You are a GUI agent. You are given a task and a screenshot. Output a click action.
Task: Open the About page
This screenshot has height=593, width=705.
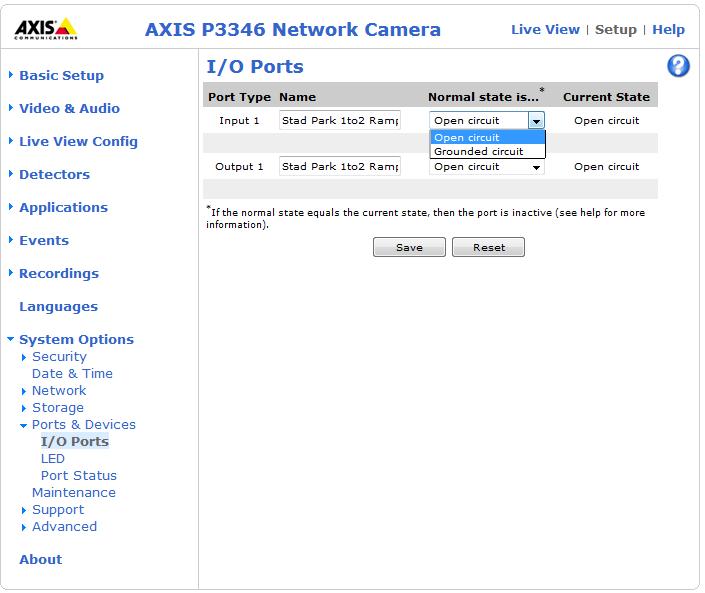pos(40,559)
